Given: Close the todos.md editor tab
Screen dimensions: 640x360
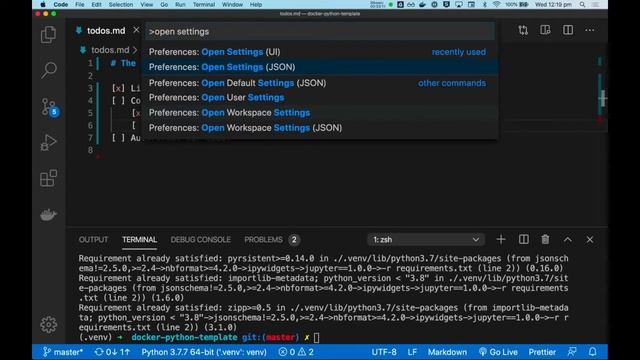Looking at the screenshot, I should (x=136, y=30).
